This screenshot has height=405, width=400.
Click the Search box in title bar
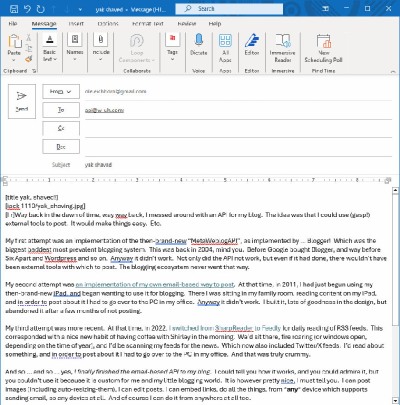click(x=229, y=9)
